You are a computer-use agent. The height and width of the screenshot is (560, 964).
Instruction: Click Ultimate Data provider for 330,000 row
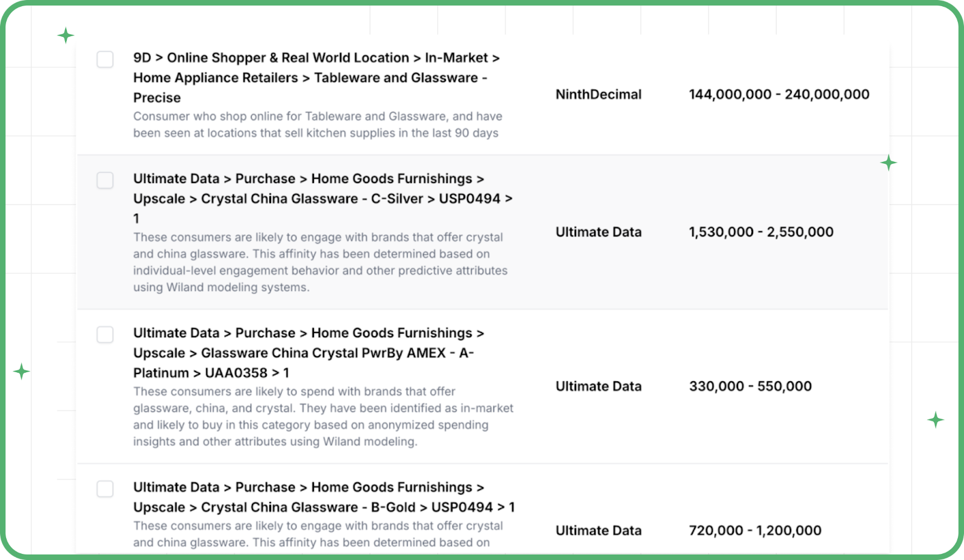[x=598, y=386]
